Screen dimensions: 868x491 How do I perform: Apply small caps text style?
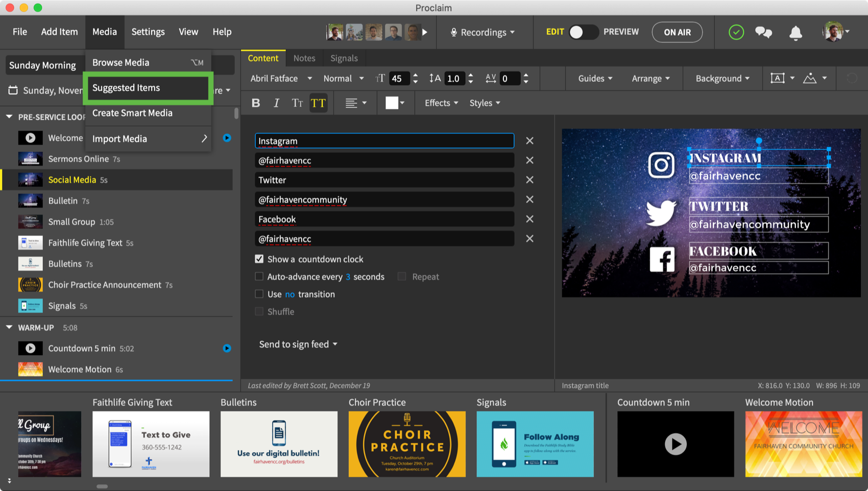297,103
